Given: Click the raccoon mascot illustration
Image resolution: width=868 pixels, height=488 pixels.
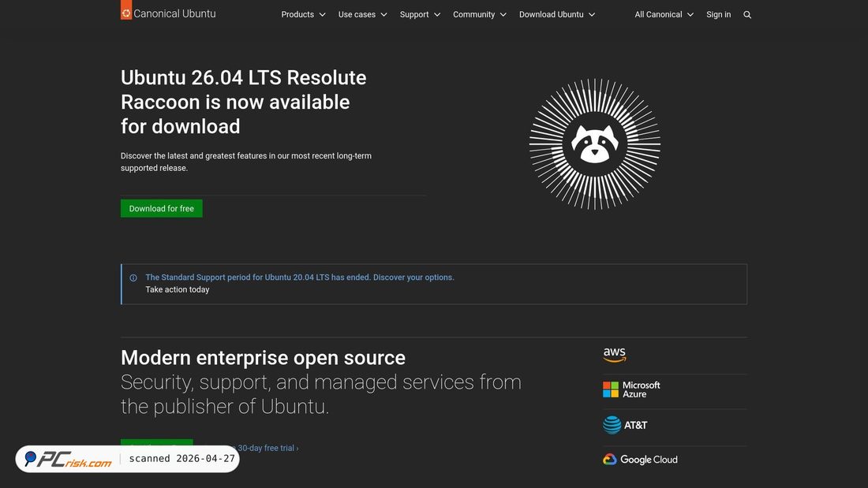Looking at the screenshot, I should click(594, 143).
